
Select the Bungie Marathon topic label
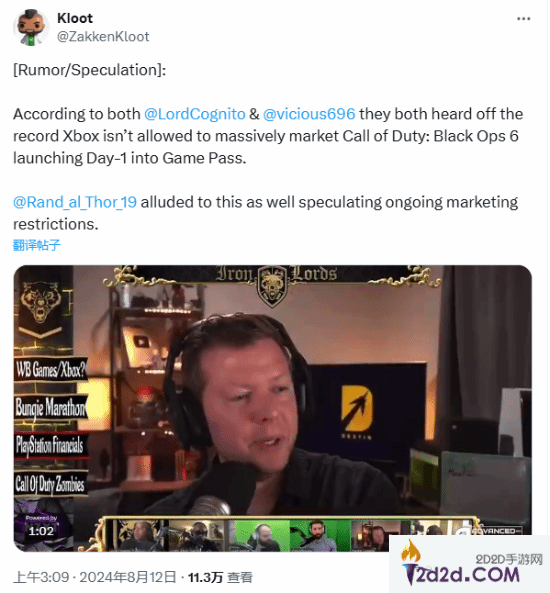[x=51, y=407]
